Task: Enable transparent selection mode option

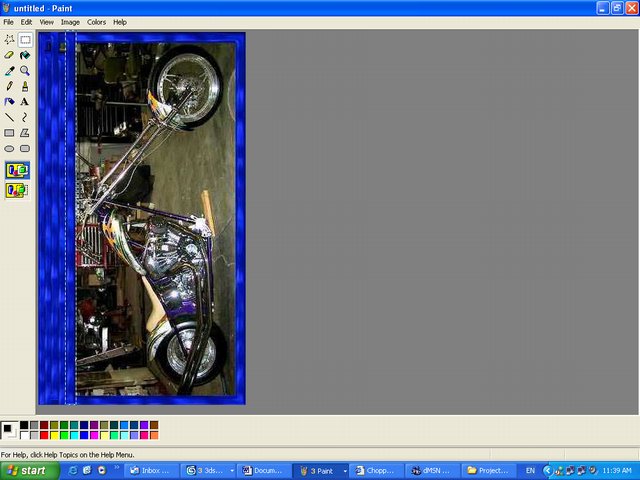Action: coord(17,190)
